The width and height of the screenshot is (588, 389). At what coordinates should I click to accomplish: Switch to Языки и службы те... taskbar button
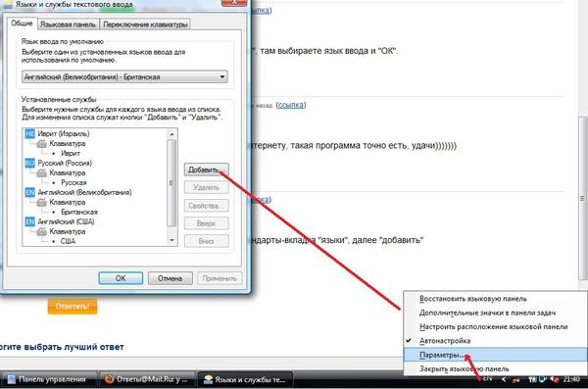245,379
